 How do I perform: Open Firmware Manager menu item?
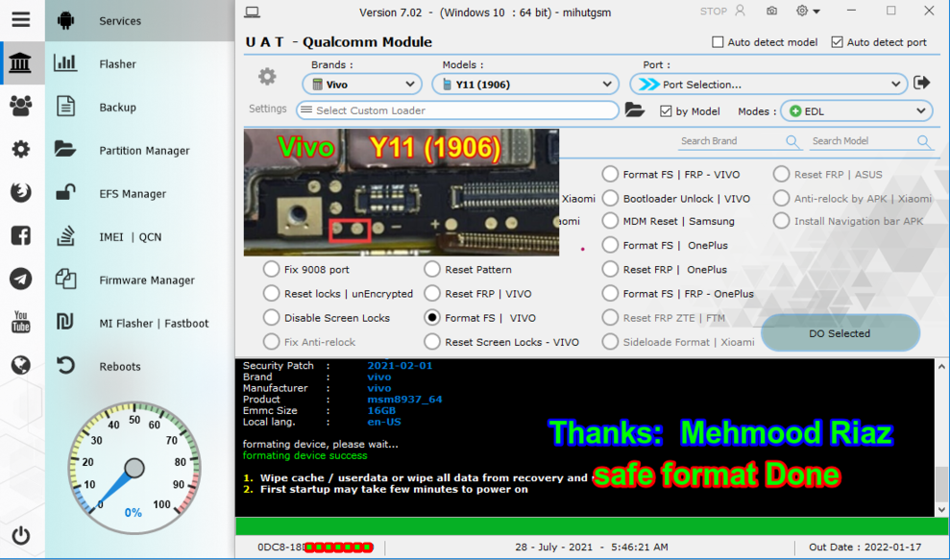coord(147,280)
